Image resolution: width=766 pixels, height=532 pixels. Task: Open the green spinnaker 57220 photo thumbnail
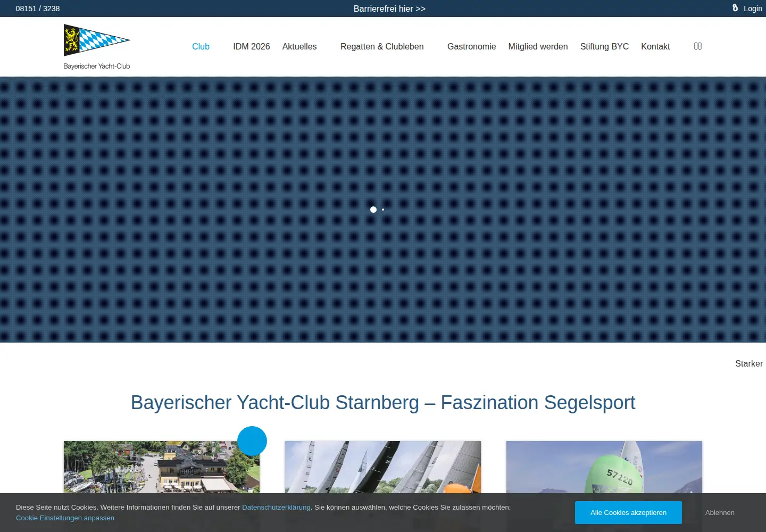(x=604, y=467)
